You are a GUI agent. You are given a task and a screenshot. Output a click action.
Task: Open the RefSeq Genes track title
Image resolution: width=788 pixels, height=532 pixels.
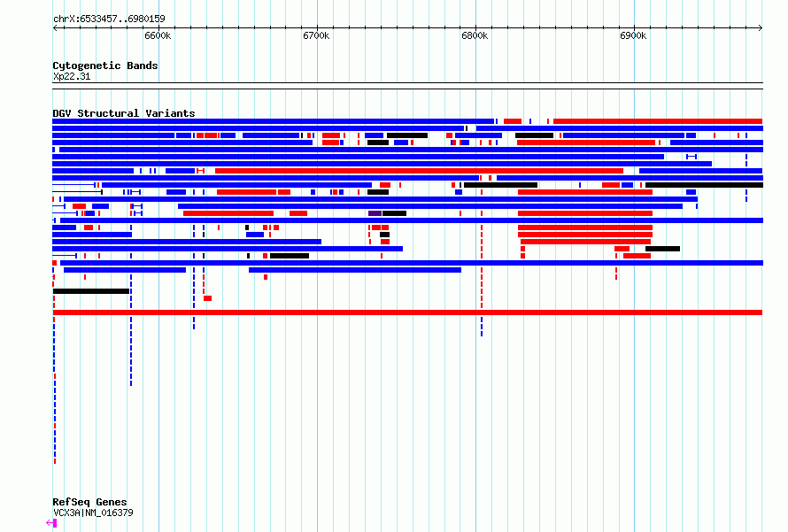pos(89,502)
